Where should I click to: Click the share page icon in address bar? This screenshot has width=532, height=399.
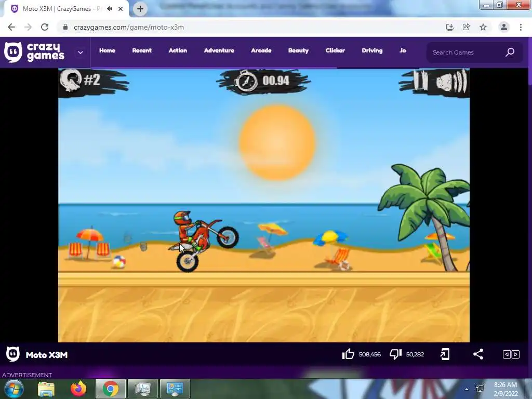[x=467, y=27]
